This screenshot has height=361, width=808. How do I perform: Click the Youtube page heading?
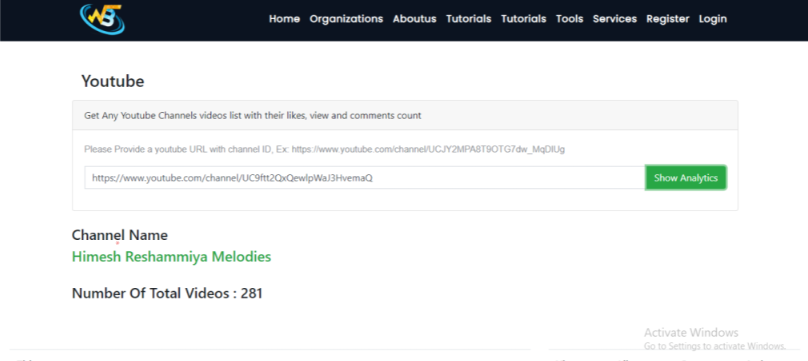tap(113, 81)
